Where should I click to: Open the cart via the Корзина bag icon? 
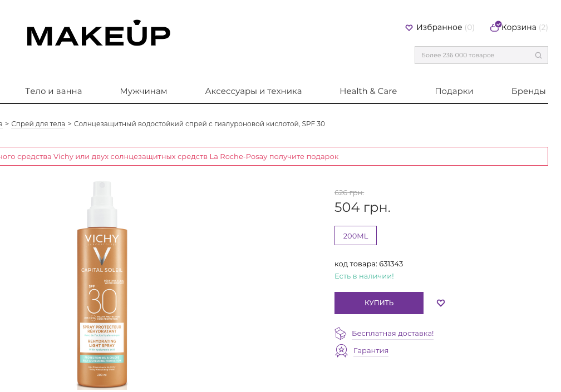(x=495, y=27)
